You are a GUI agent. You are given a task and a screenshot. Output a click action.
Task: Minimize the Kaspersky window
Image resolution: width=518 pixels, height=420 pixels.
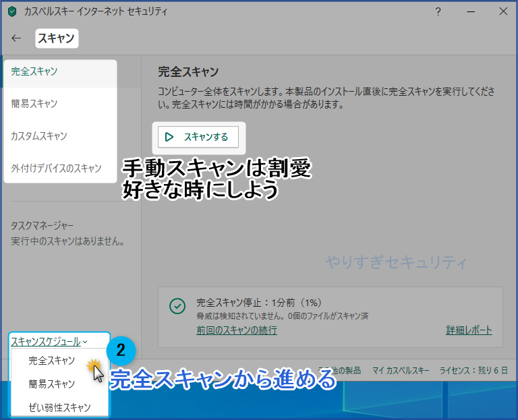[x=471, y=12]
